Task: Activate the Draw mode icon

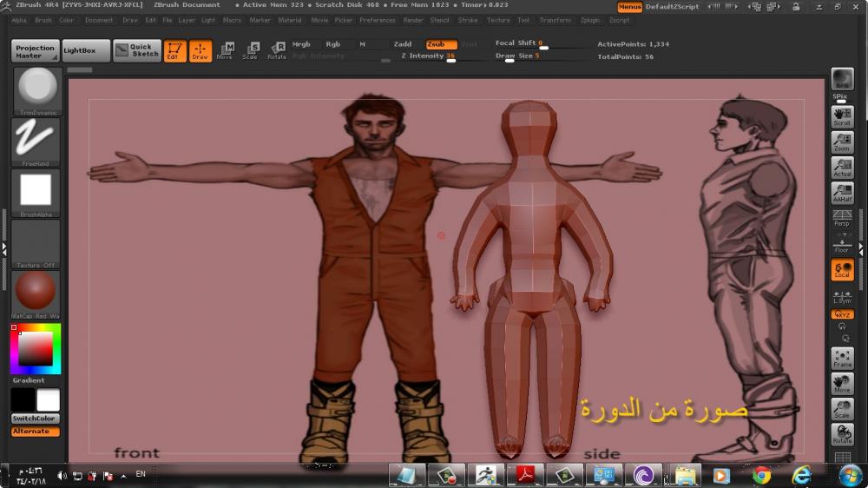Action: click(201, 50)
